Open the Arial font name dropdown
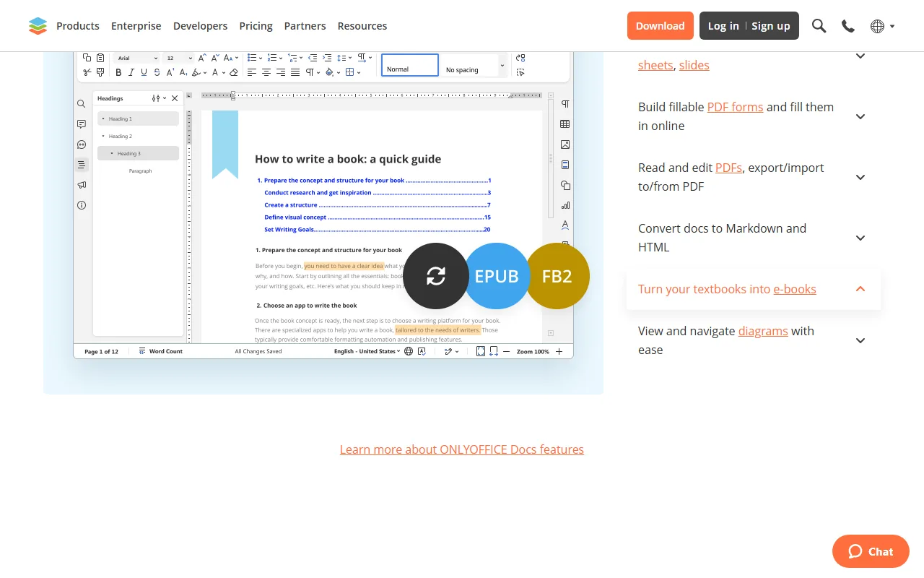Image resolution: width=924 pixels, height=578 pixels. coord(137,58)
